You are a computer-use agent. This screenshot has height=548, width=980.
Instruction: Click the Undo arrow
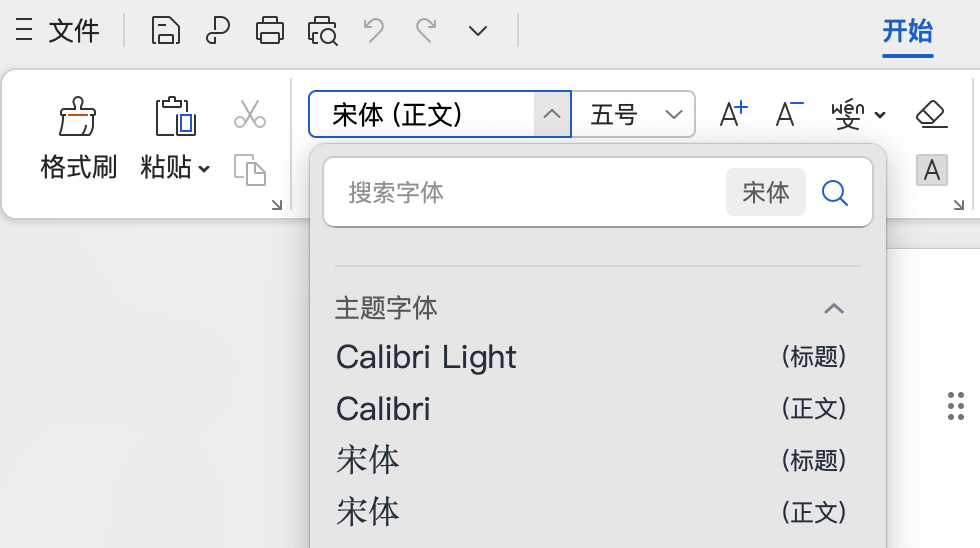(374, 31)
